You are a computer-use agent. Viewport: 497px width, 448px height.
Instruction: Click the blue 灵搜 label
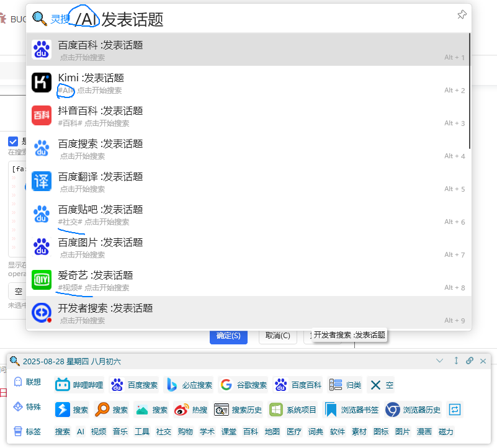[60, 19]
